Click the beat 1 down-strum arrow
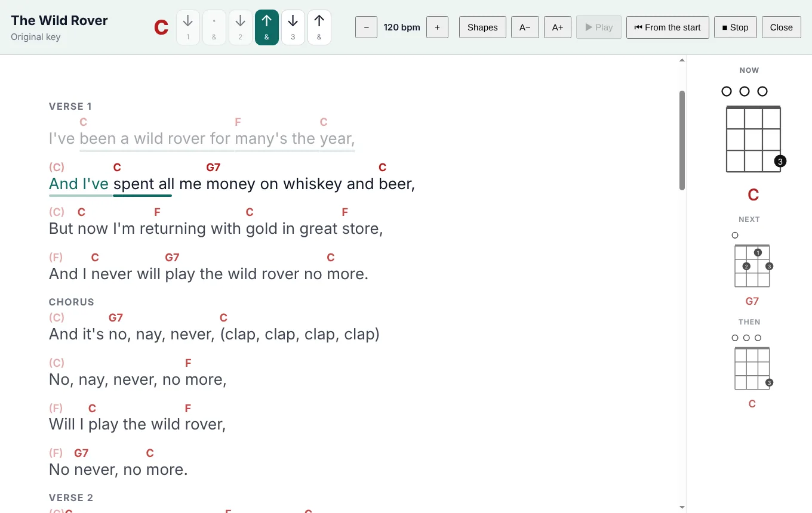Screen dimensions: 812x513 [188, 27]
